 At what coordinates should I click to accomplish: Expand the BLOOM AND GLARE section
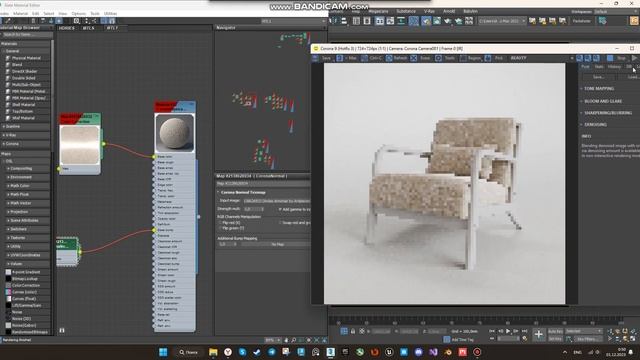point(603,101)
